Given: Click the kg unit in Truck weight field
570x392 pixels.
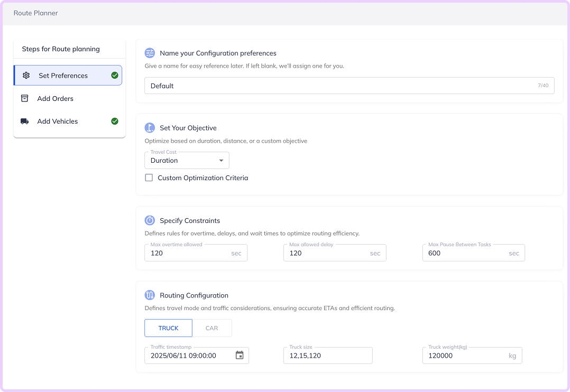Looking at the screenshot, I should coord(512,356).
